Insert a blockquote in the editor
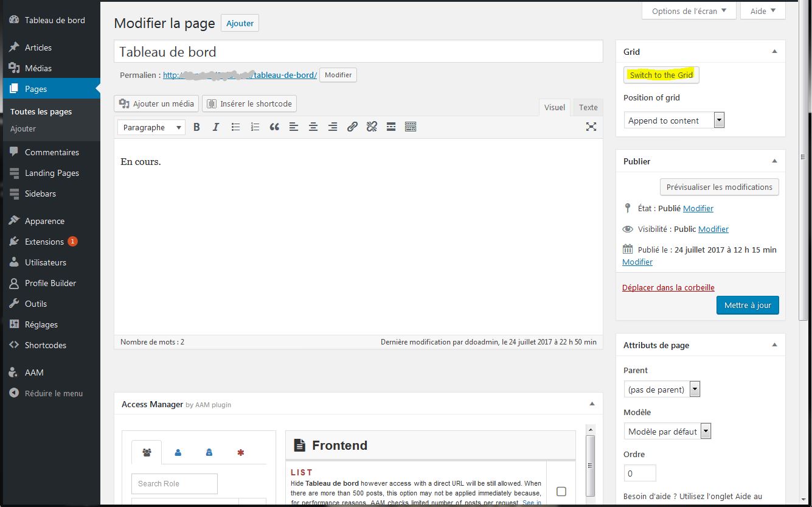This screenshot has width=812, height=507. point(274,127)
